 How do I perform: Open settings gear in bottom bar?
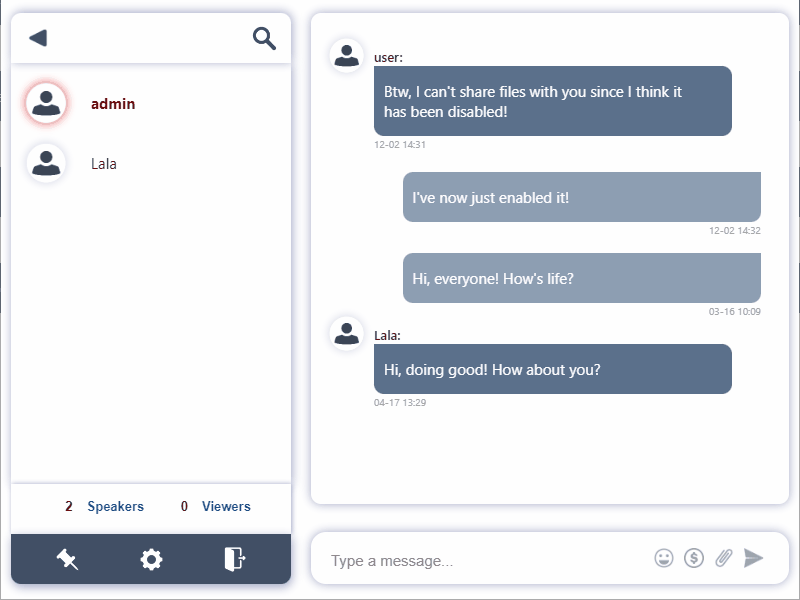151,559
